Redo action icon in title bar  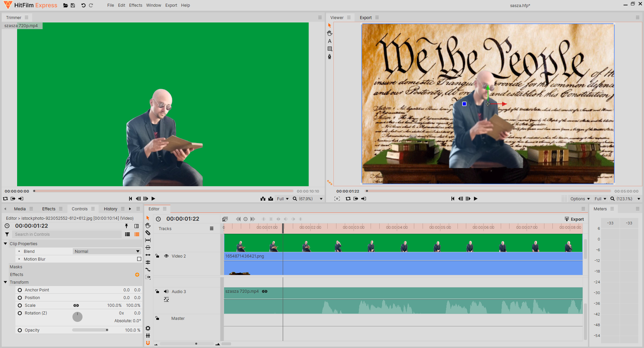point(91,5)
